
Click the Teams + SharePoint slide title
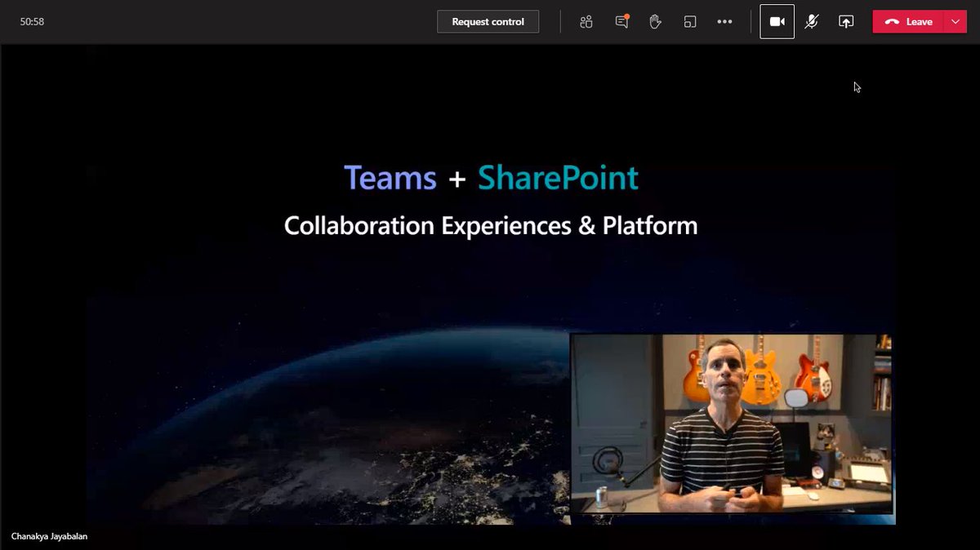coord(491,178)
